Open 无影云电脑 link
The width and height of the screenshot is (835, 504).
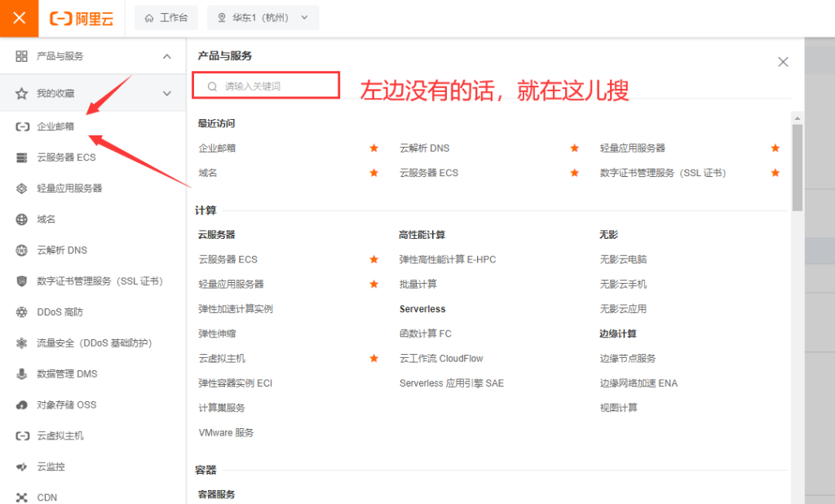624,259
